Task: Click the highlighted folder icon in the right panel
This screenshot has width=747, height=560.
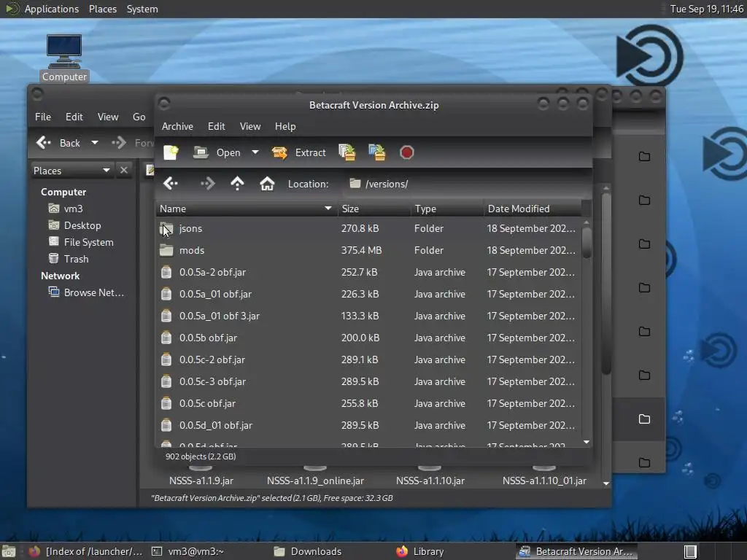Action: 644,419
